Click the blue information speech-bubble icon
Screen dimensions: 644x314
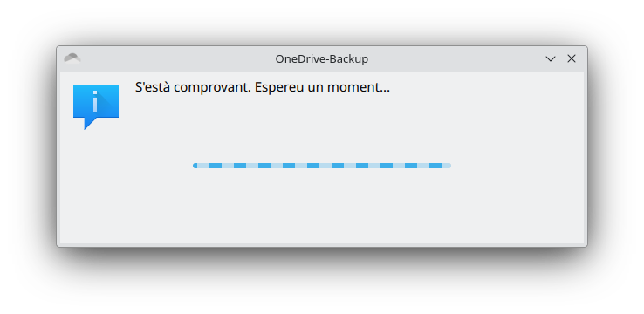(96, 106)
